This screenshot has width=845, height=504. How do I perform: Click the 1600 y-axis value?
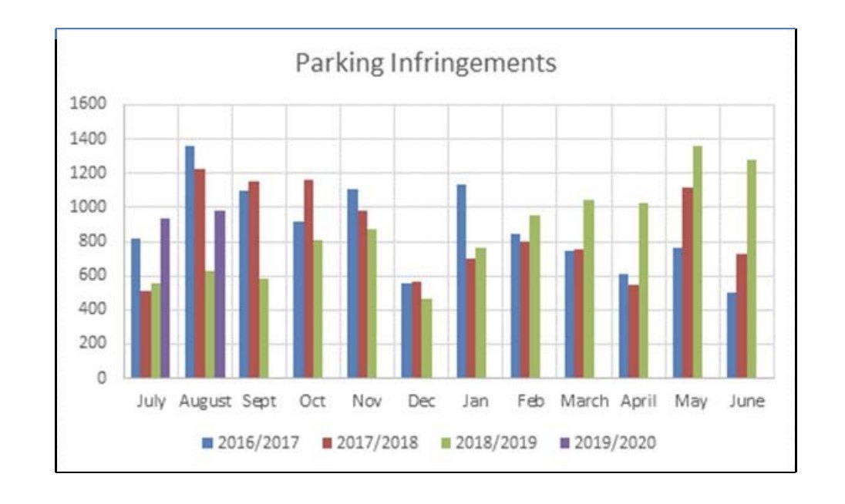88,103
